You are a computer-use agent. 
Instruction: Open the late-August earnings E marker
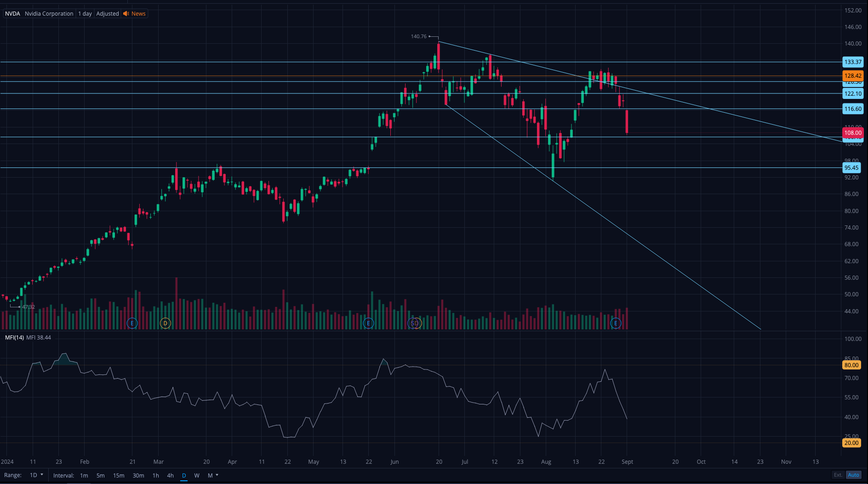pos(616,323)
